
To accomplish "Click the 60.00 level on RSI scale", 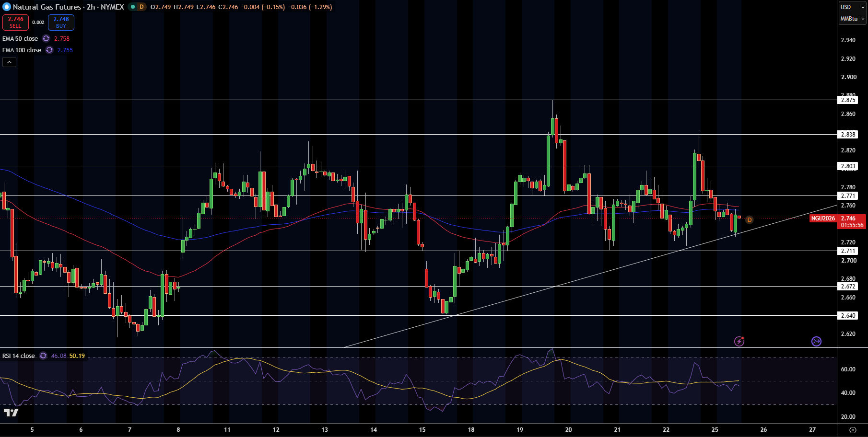I will 848,369.
